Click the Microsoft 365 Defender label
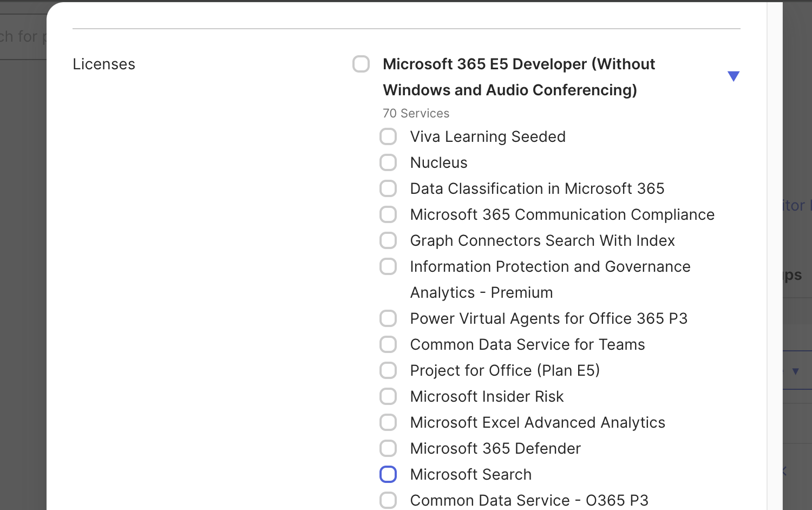 (x=495, y=448)
